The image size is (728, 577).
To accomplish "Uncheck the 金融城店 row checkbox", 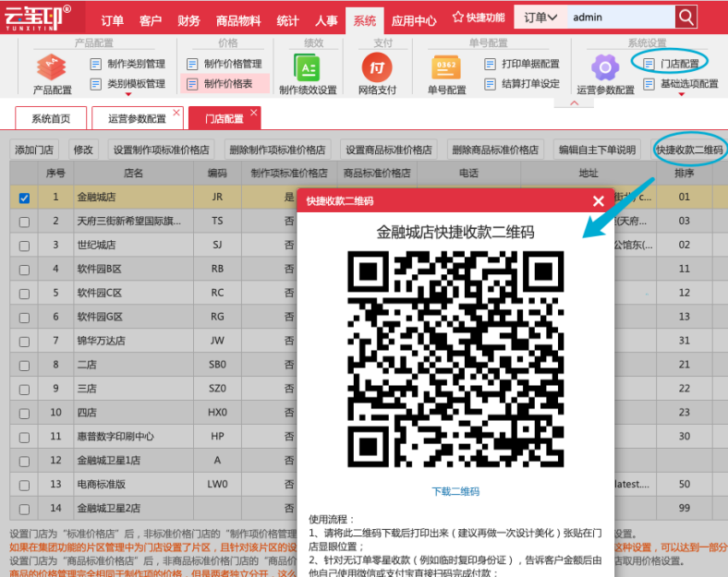I will [x=24, y=198].
